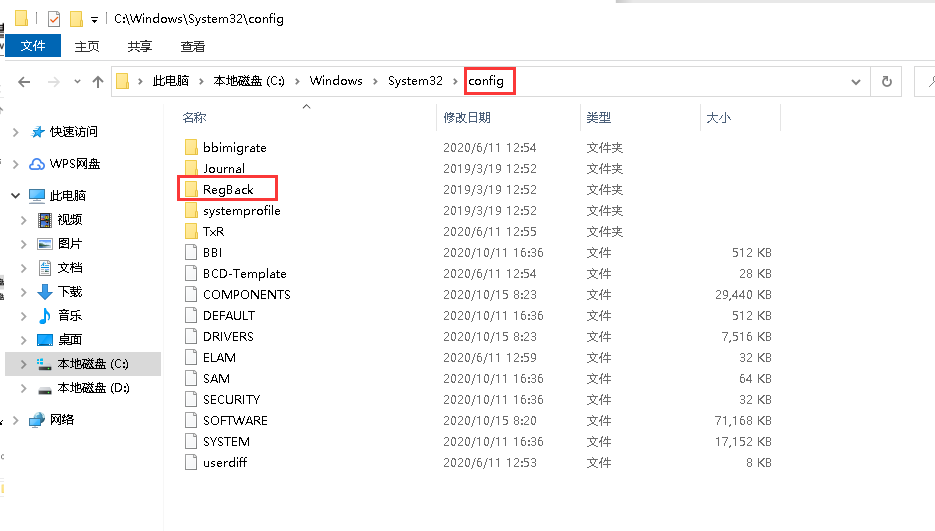Click the SOFTWARE file icon
Viewport: 935px width, 531px height.
(191, 420)
